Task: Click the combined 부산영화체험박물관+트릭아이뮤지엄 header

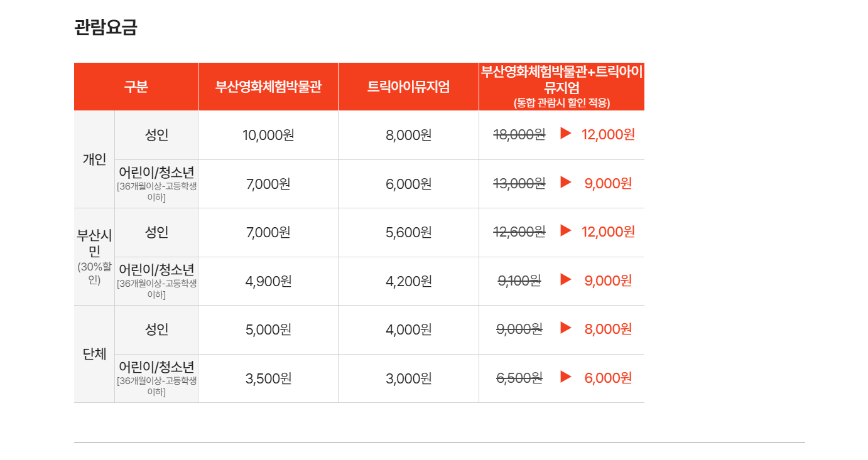Action: pyautogui.click(x=561, y=87)
